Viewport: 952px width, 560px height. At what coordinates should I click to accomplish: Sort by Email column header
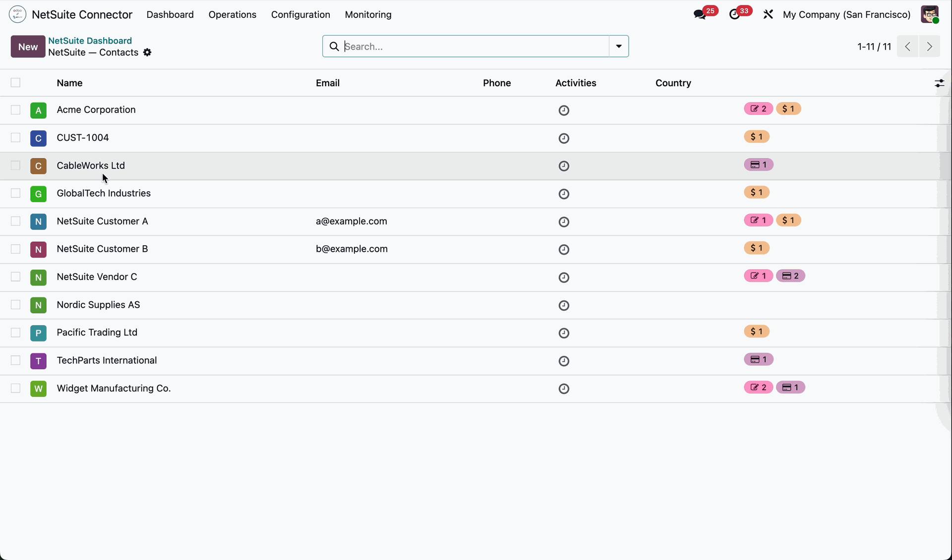(328, 83)
